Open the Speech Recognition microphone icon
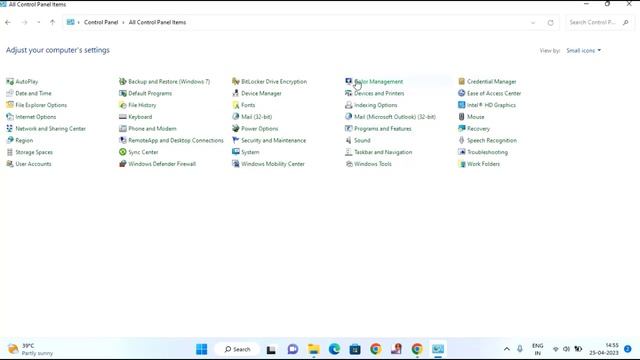The width and height of the screenshot is (640, 360). (461, 140)
